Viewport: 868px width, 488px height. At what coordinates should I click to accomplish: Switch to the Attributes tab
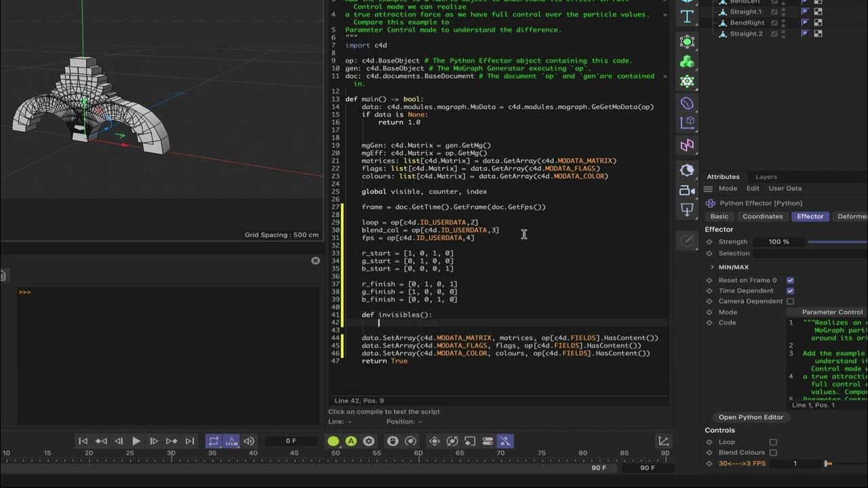pos(723,177)
